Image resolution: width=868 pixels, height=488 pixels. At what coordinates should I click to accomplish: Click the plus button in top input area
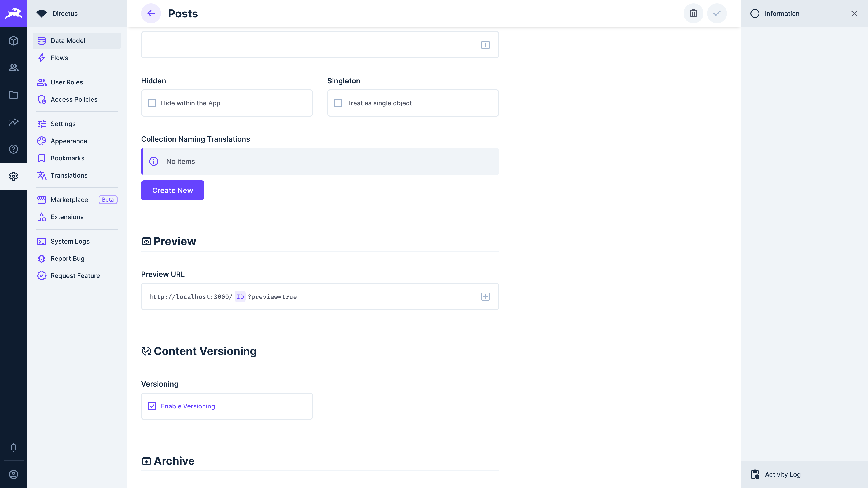[486, 45]
